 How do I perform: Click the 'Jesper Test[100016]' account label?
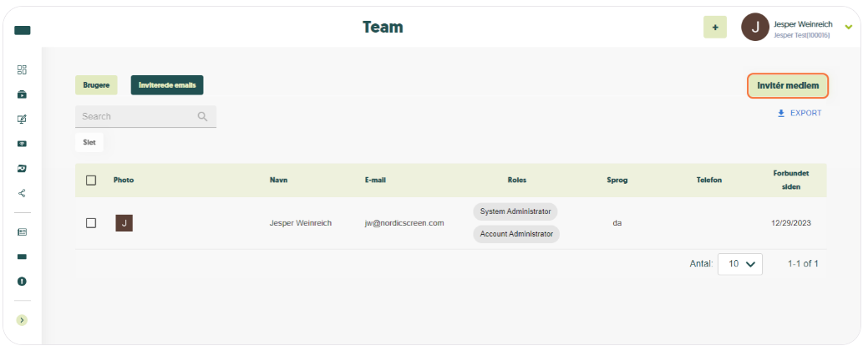[801, 35]
